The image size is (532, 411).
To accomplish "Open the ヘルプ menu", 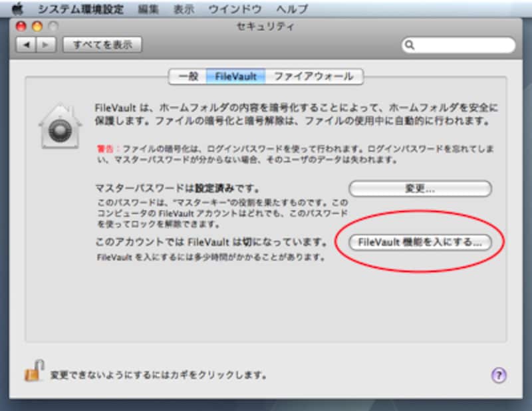I will (x=292, y=9).
